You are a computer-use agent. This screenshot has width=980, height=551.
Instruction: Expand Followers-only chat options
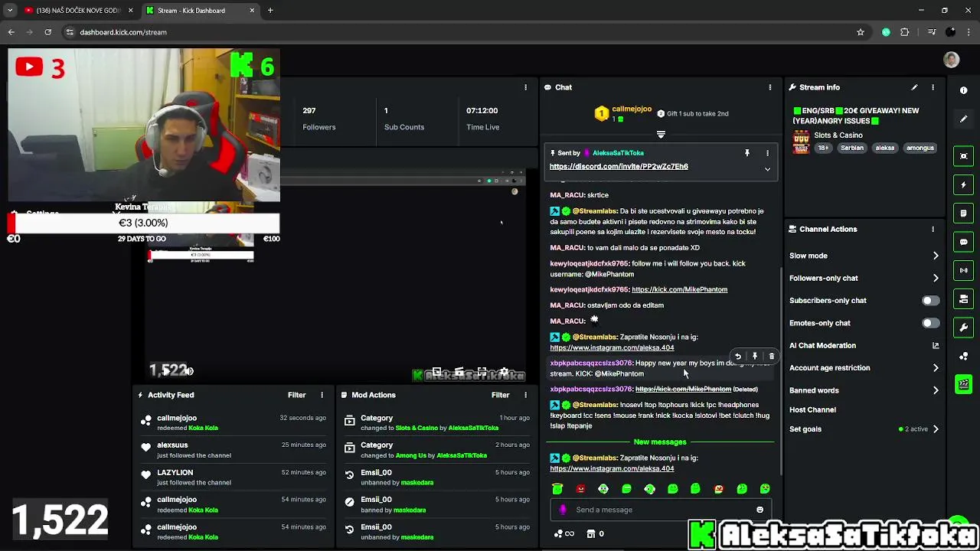pyautogui.click(x=935, y=278)
